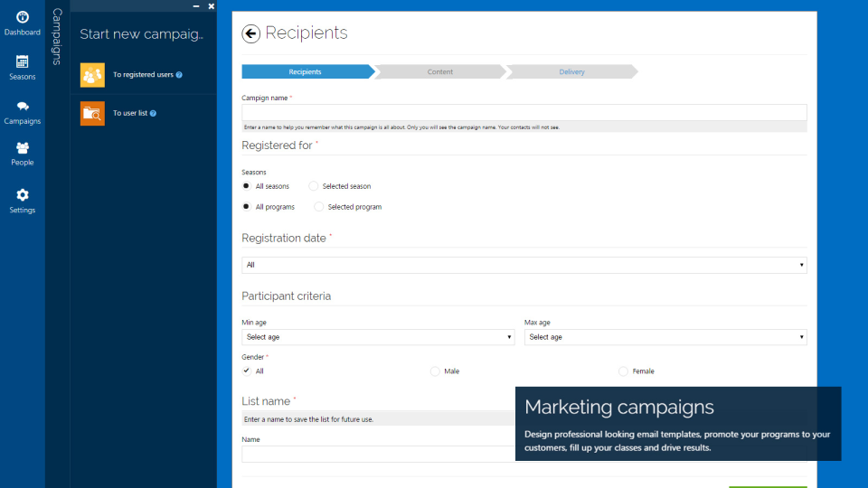Click the To registered users link
Image resolution: width=868 pixels, height=488 pixels.
[x=143, y=75]
